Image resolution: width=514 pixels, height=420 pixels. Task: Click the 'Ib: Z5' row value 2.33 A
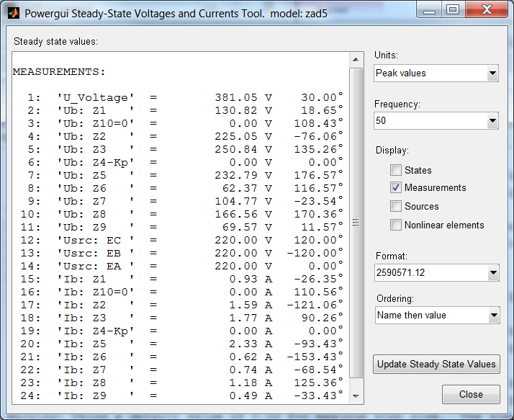251,344
